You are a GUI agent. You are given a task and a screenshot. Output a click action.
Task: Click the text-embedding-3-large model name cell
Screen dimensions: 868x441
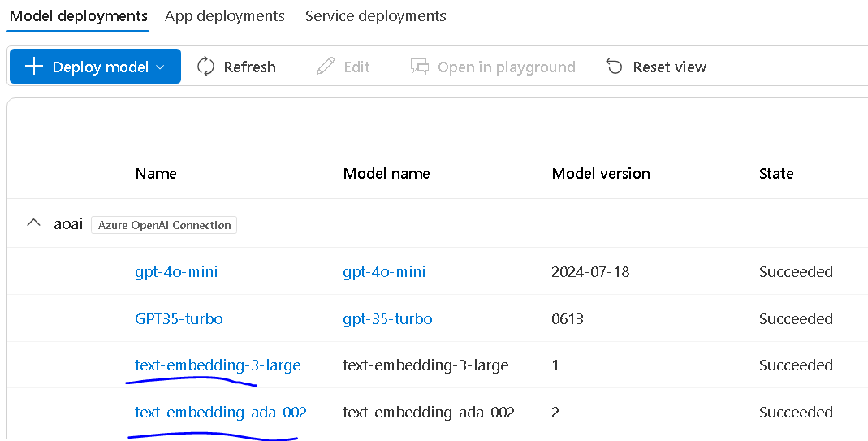pos(425,365)
